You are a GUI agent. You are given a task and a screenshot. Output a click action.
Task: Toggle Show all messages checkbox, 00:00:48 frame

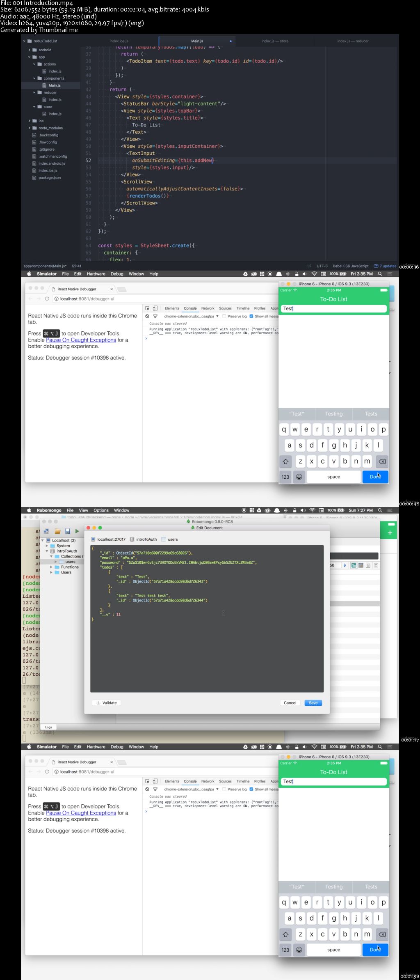[x=251, y=316]
